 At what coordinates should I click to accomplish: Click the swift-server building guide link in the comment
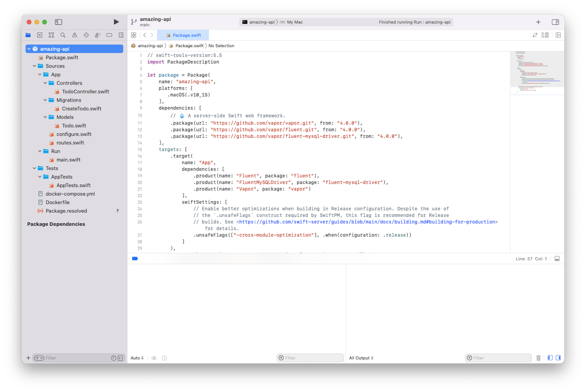[366, 222]
